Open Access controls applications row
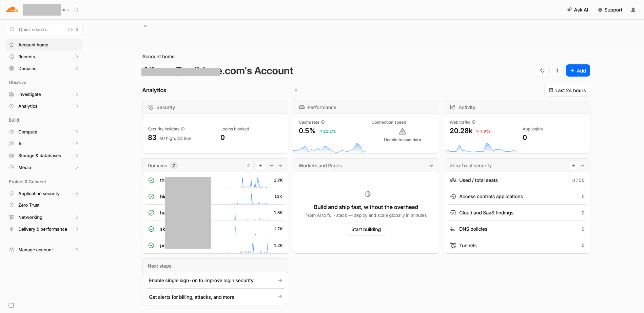Viewport: 644px width, 313px height. coord(517,196)
